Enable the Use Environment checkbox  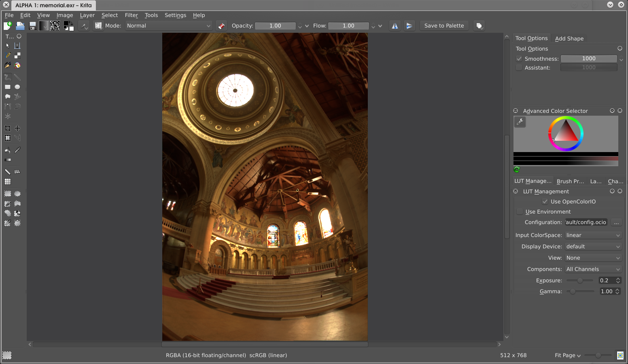click(520, 212)
